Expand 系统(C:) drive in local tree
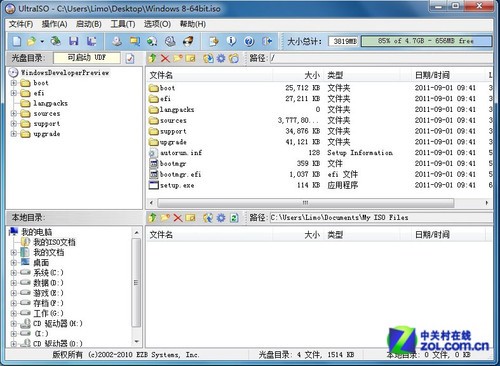Viewport: 500px width, 366px height. pyautogui.click(x=14, y=273)
